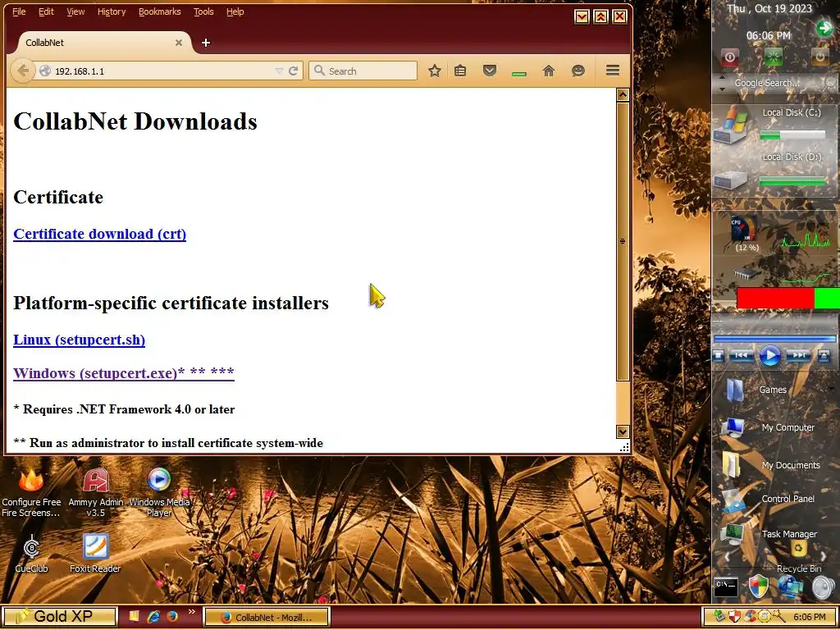Open Configure Free Fire Screensaver desktop icon
This screenshot has height=630, width=840.
[x=31, y=493]
